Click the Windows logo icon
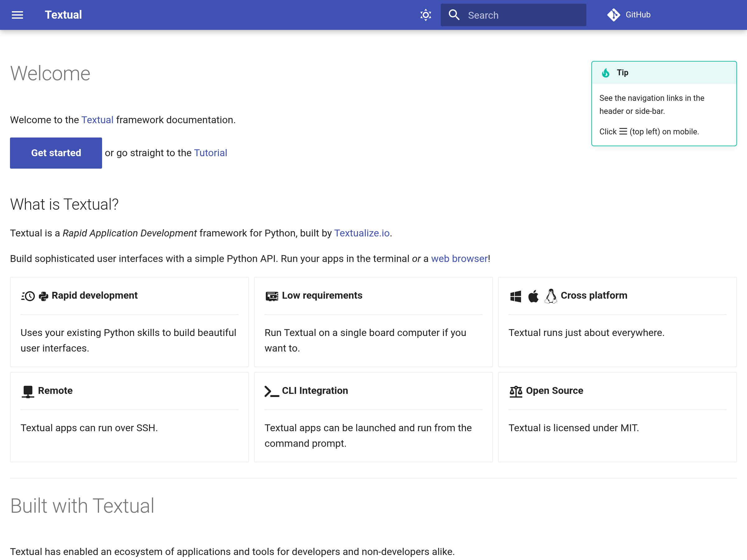 [x=515, y=296]
